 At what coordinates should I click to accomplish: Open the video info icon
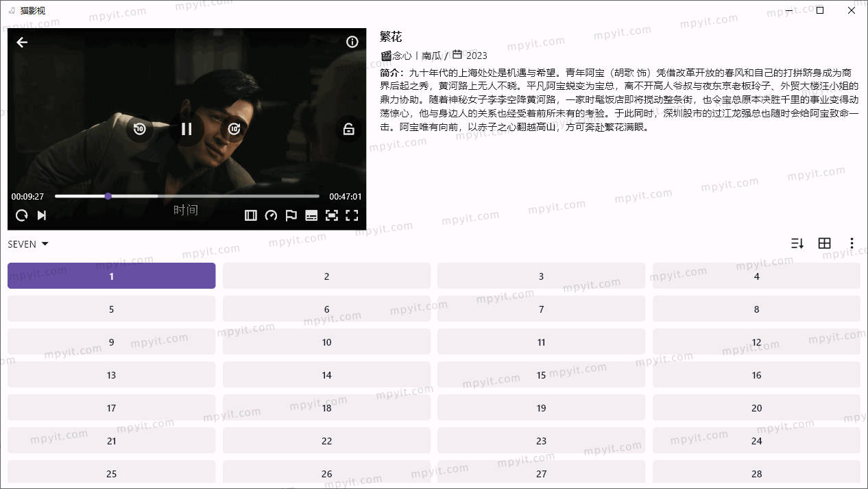coord(352,42)
